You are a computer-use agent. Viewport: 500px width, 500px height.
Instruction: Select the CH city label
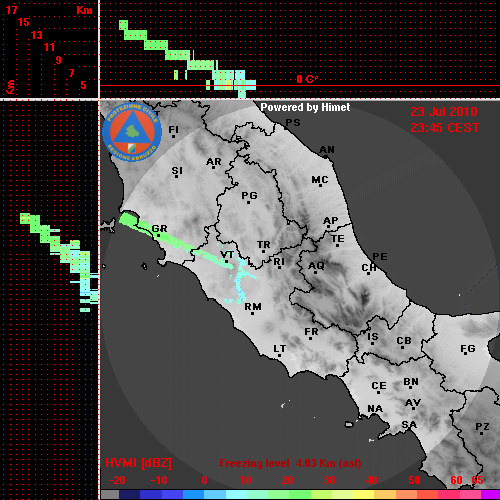pos(369,268)
